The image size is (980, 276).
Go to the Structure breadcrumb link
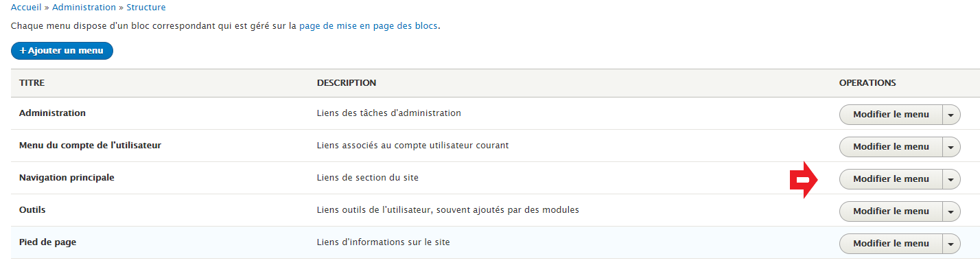(x=146, y=8)
